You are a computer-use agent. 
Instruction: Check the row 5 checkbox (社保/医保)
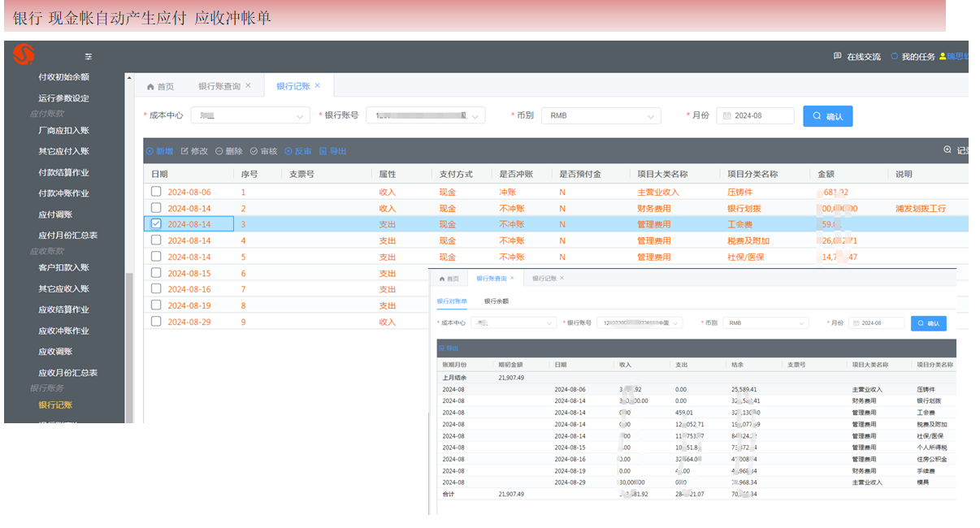click(x=156, y=257)
